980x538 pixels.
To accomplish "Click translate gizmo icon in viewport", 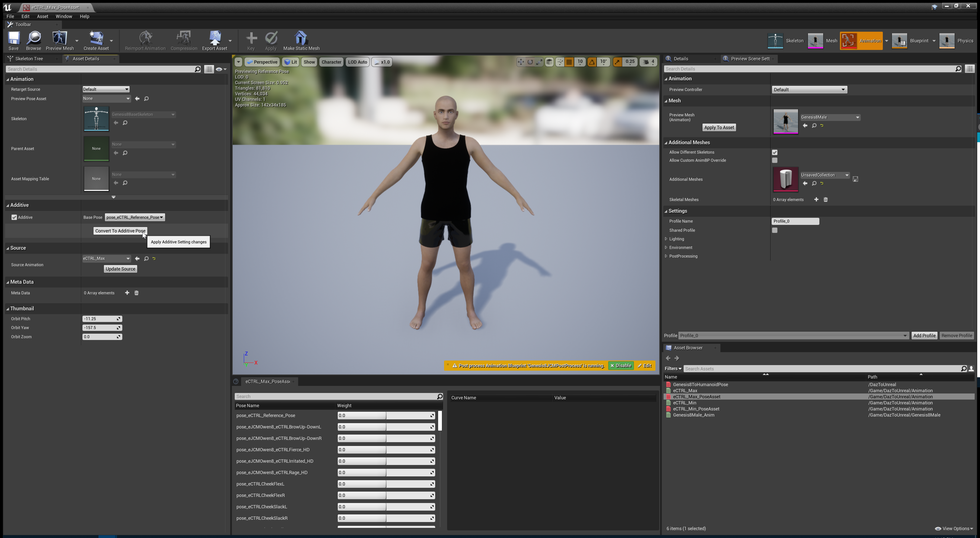I will click(520, 62).
